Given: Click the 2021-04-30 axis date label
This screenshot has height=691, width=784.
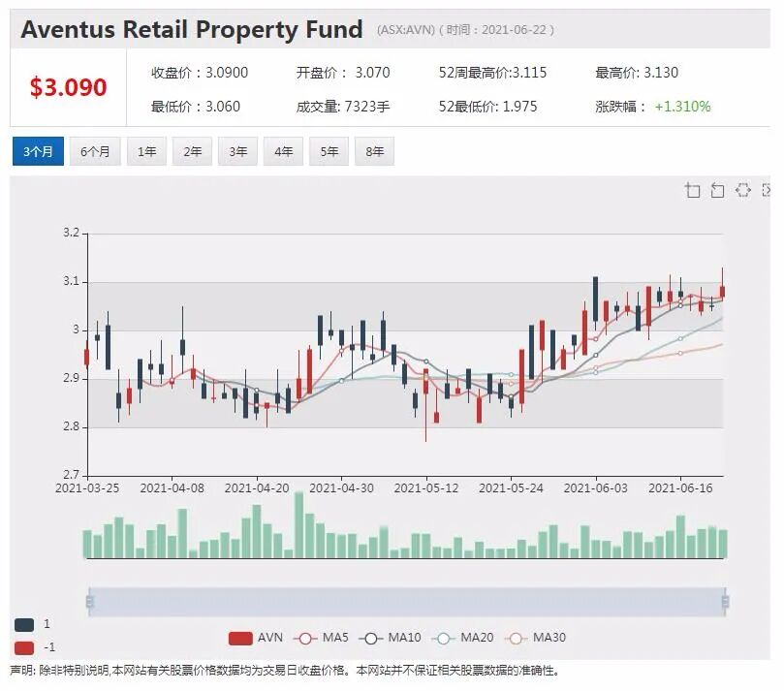Looking at the screenshot, I should (x=341, y=488).
